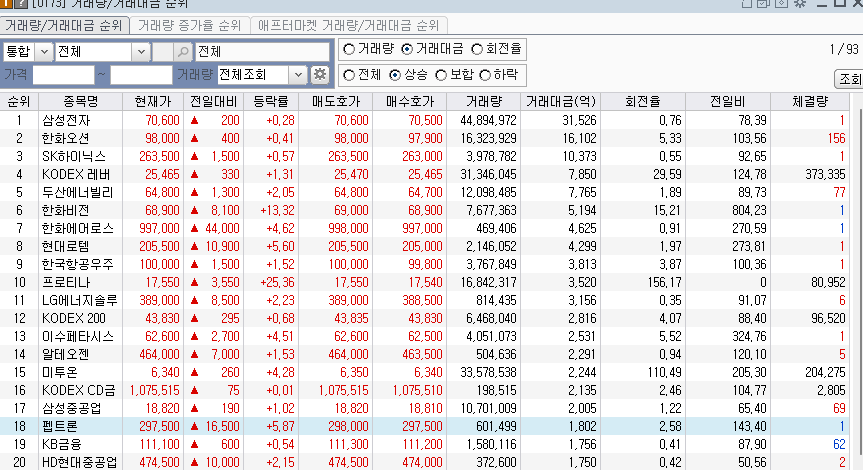This screenshot has width=863, height=470.
Task: Select the 거래대금 radio button
Action: click(407, 50)
